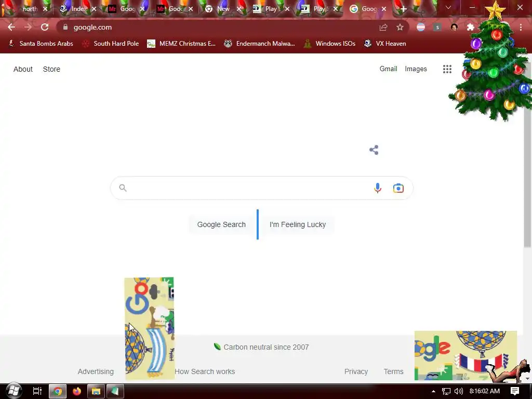Screen dimensions: 532x399
Task: Search by image with the camera icon
Action: pyautogui.click(x=398, y=188)
